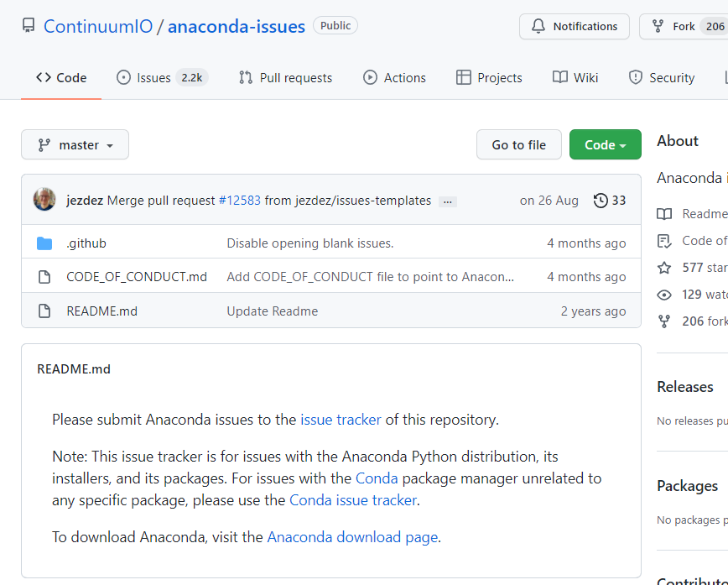728x585 pixels.
Task: Click the fork icon beside 206 forks
Action: tap(663, 321)
